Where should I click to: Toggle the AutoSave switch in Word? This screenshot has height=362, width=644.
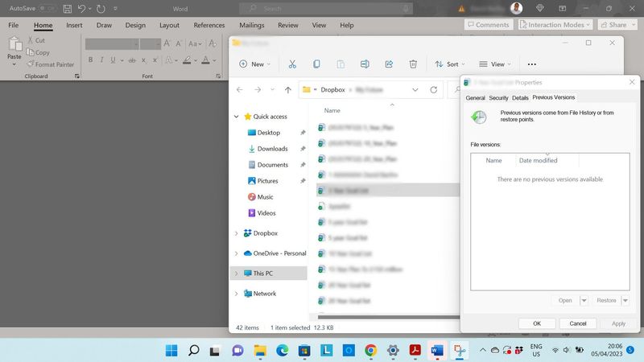coord(47,9)
